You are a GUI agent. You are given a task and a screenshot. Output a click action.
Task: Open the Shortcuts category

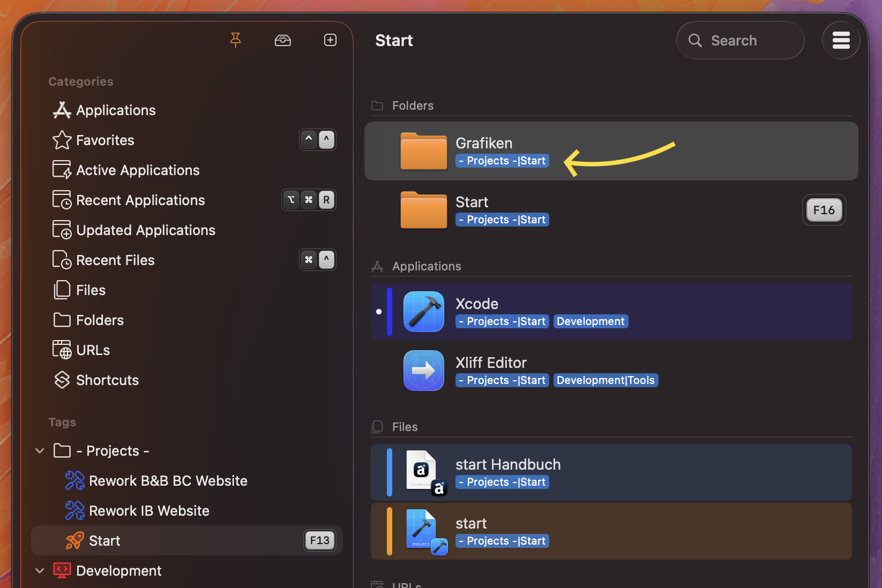coord(107,380)
